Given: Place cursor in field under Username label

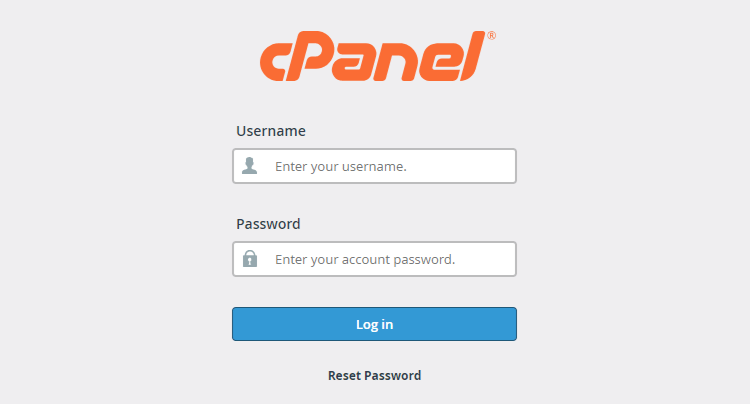Looking at the screenshot, I should [x=375, y=166].
